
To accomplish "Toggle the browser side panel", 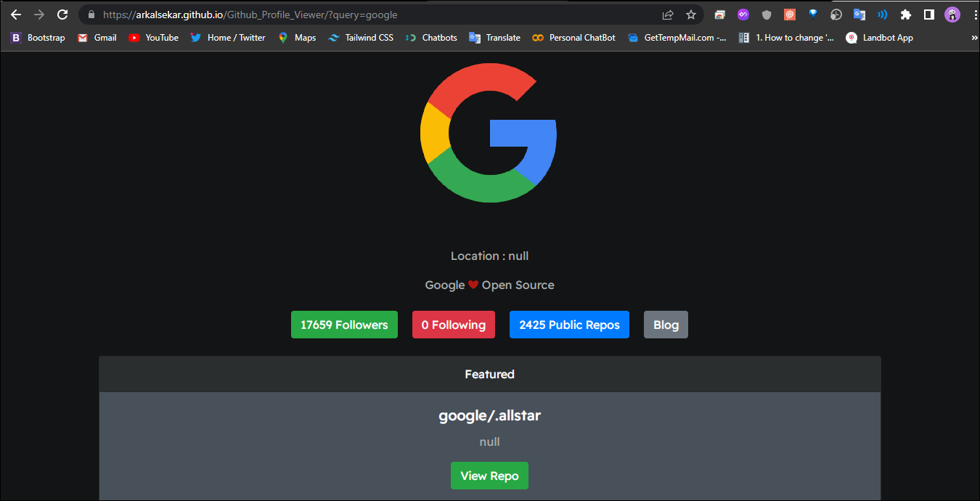I will 929,15.
